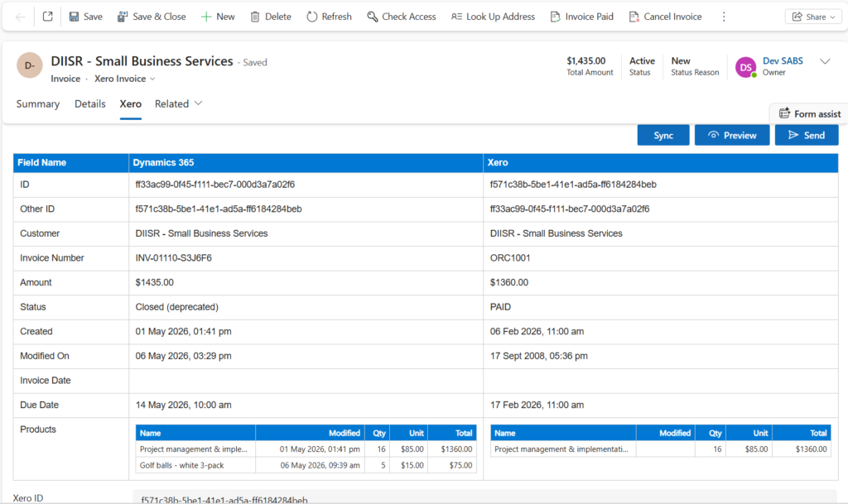This screenshot has width=848, height=504.
Task: Click created date 01 May 2026, 01:41 pm
Action: coord(183,332)
